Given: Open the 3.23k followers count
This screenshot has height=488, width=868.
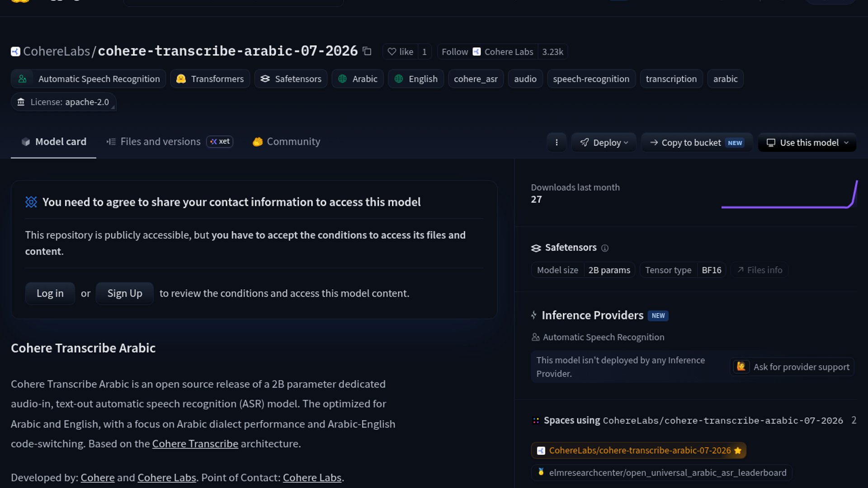Looking at the screenshot, I should (x=552, y=52).
